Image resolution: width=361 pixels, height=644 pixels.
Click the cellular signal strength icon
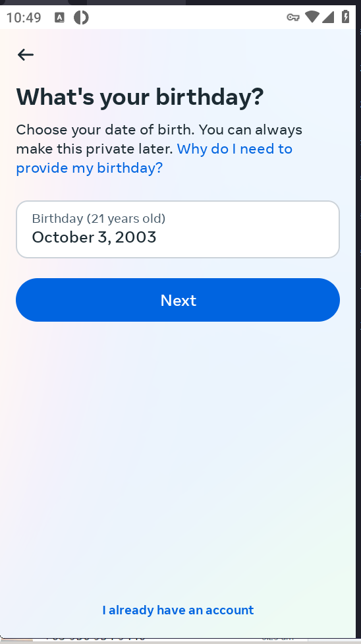328,17
